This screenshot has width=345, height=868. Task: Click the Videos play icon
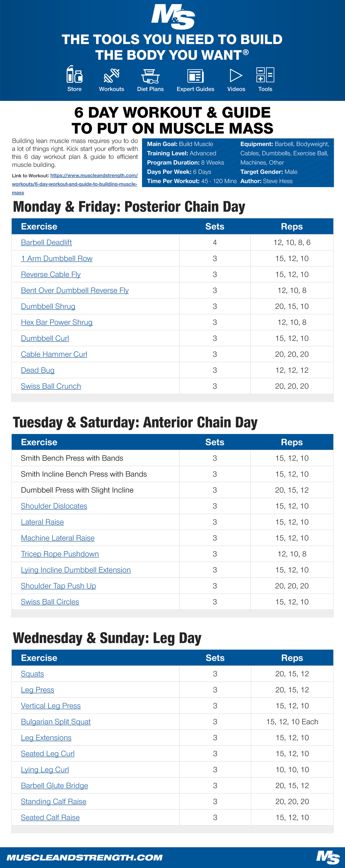click(236, 76)
